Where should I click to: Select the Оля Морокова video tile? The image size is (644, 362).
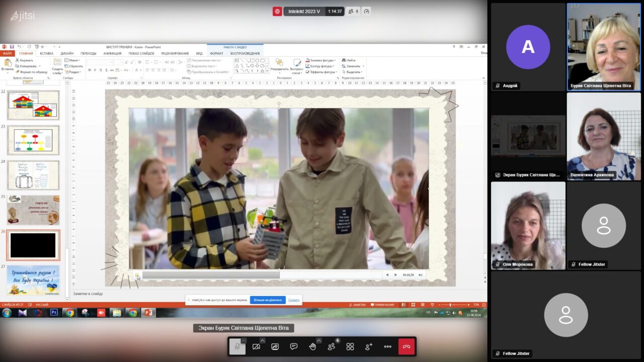(528, 226)
